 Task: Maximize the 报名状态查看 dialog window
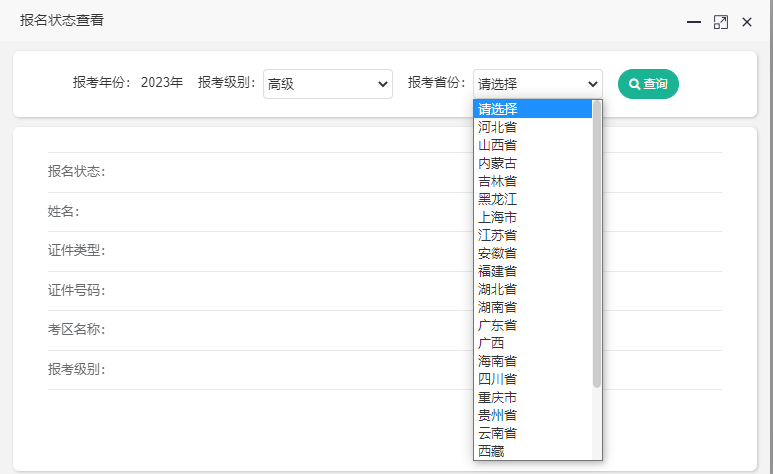coord(720,21)
